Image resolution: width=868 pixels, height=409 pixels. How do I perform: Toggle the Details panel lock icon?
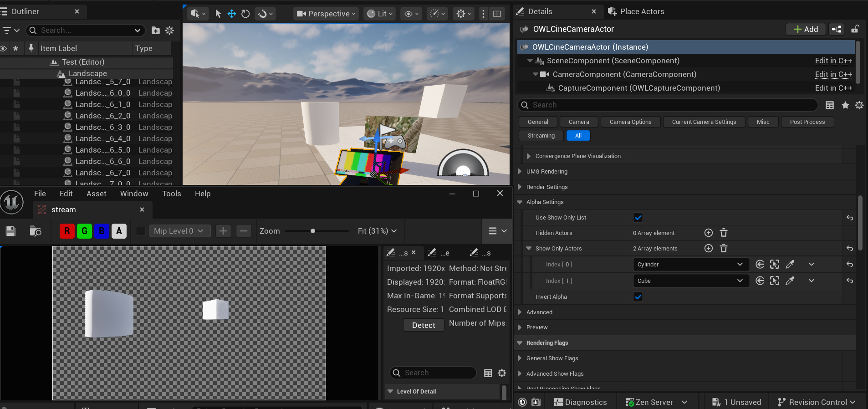click(x=855, y=29)
